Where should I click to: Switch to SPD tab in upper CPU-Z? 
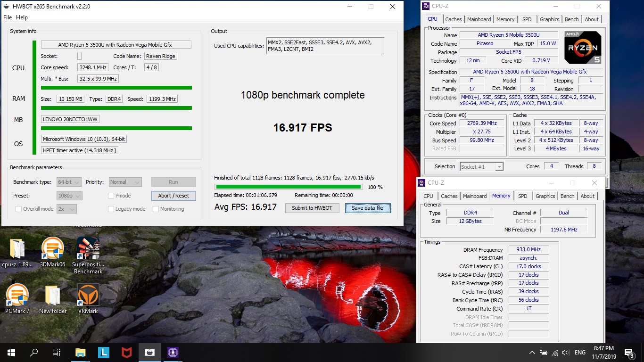click(x=527, y=19)
